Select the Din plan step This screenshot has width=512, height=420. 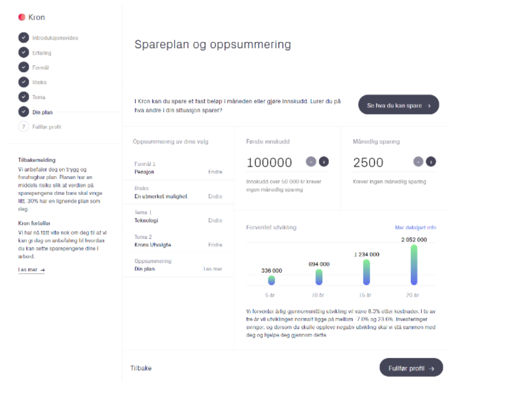click(x=42, y=112)
